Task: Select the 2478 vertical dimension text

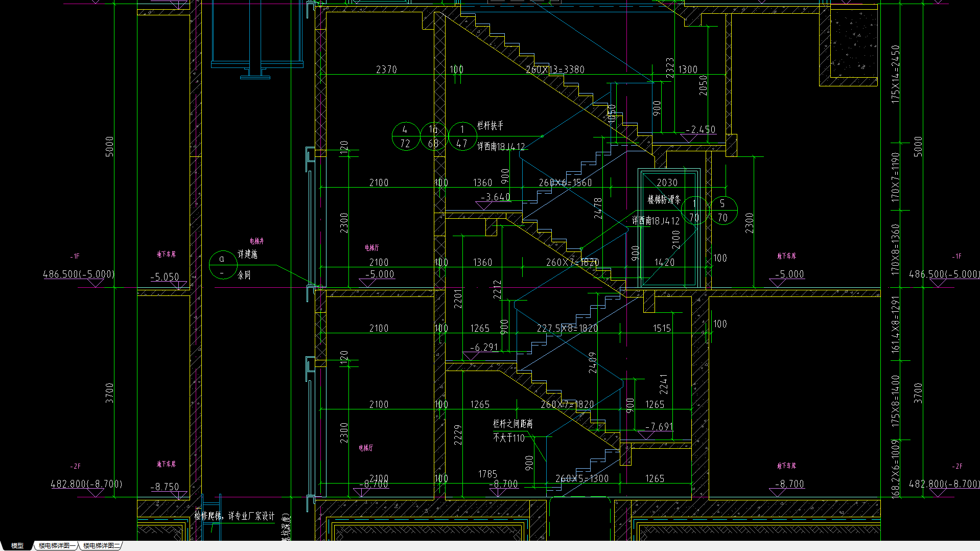Action: [x=598, y=209]
